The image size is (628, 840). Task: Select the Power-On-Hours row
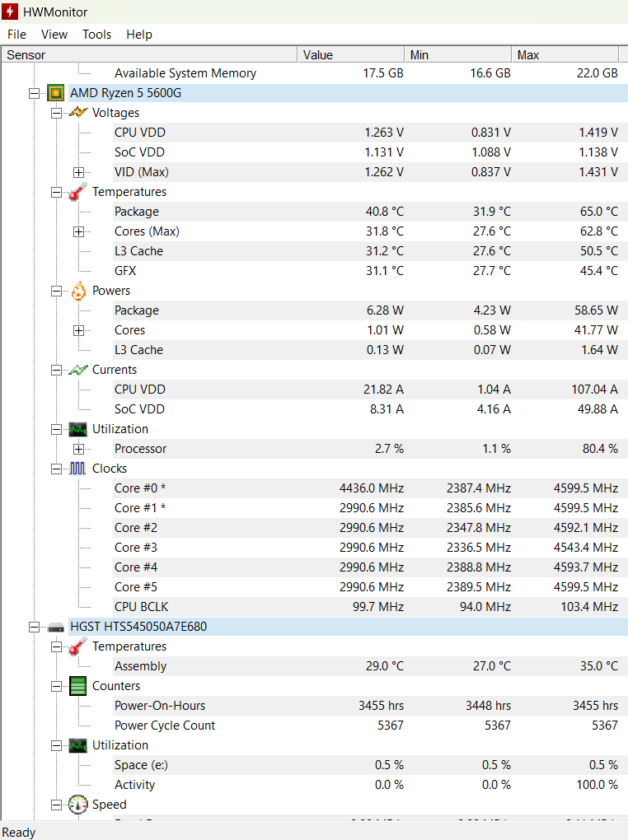369,706
